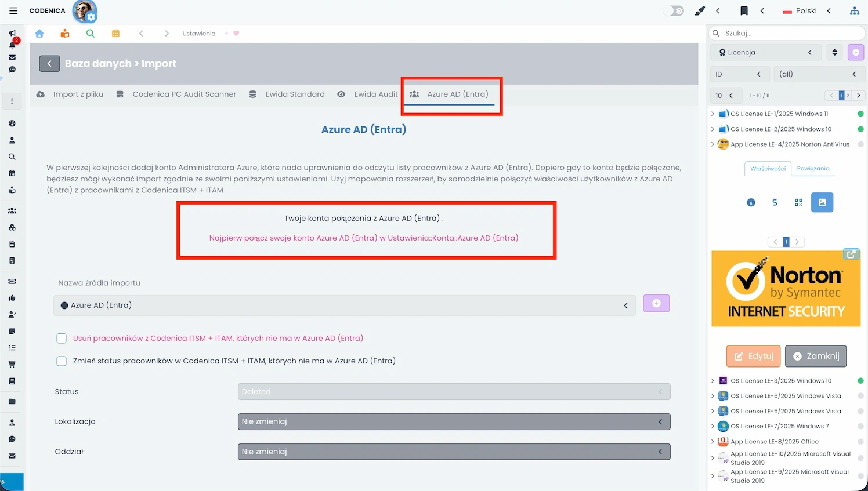Screen dimensions: 868x491
Task: Open the Lokalizacja dropdown
Action: click(x=661, y=421)
